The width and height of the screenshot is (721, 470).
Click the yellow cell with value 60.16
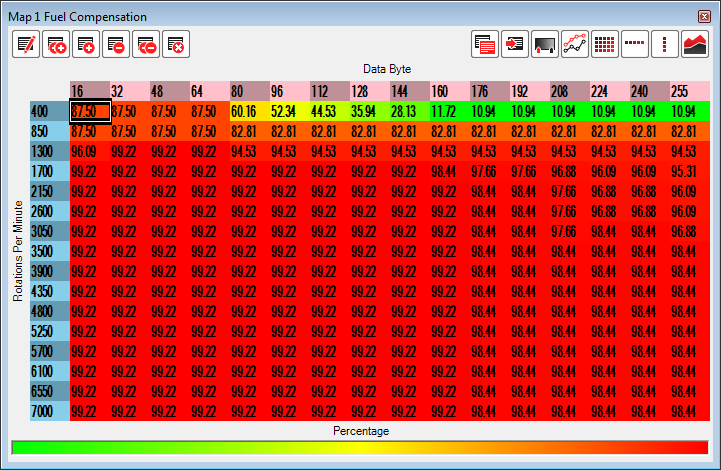250,111
